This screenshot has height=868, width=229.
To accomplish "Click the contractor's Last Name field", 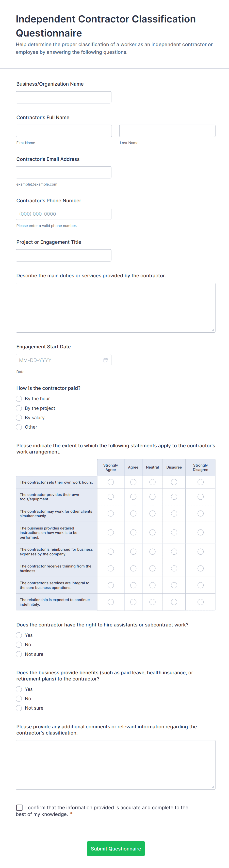I will click(167, 131).
